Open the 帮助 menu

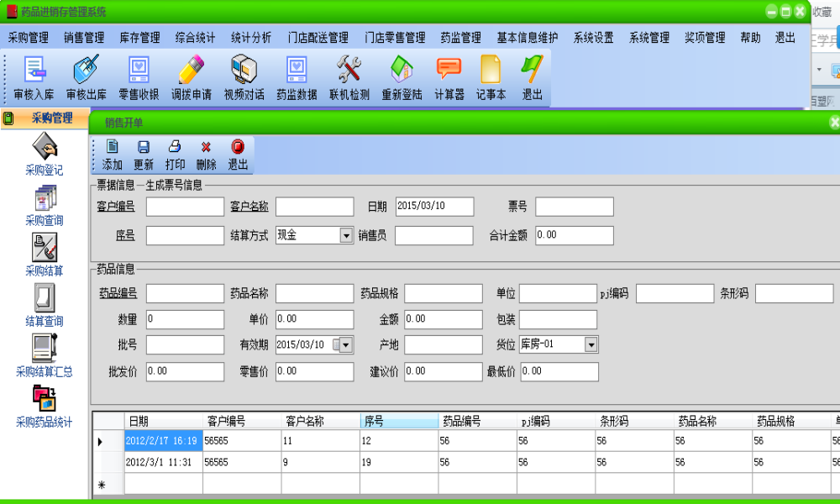tap(750, 38)
